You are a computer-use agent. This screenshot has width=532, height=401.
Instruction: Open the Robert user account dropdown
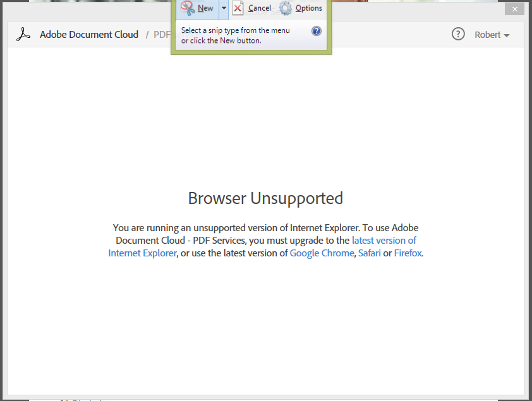(492, 35)
